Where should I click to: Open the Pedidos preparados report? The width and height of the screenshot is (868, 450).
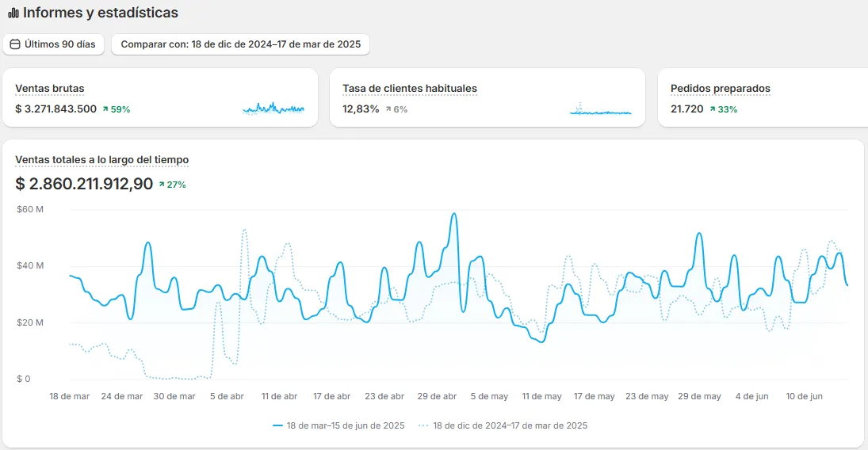point(721,89)
